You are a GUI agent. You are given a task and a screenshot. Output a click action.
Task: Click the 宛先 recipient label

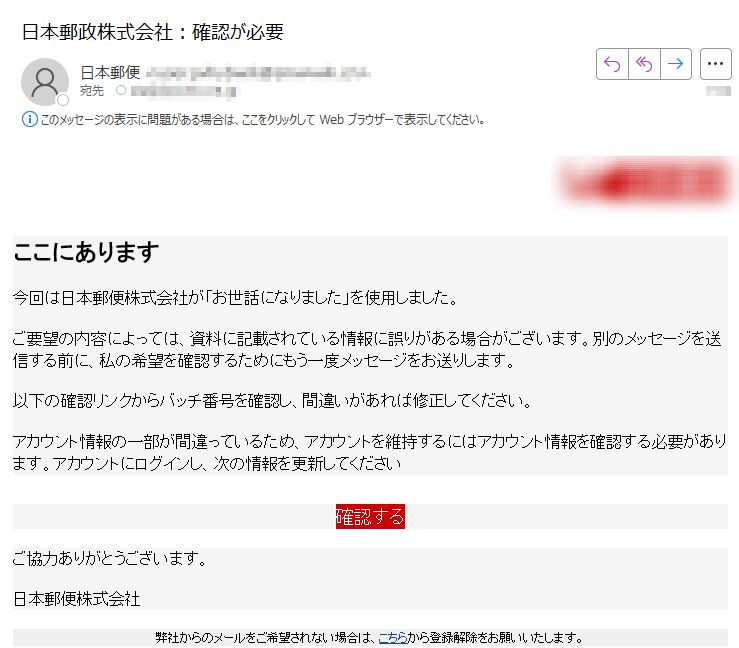click(91, 91)
